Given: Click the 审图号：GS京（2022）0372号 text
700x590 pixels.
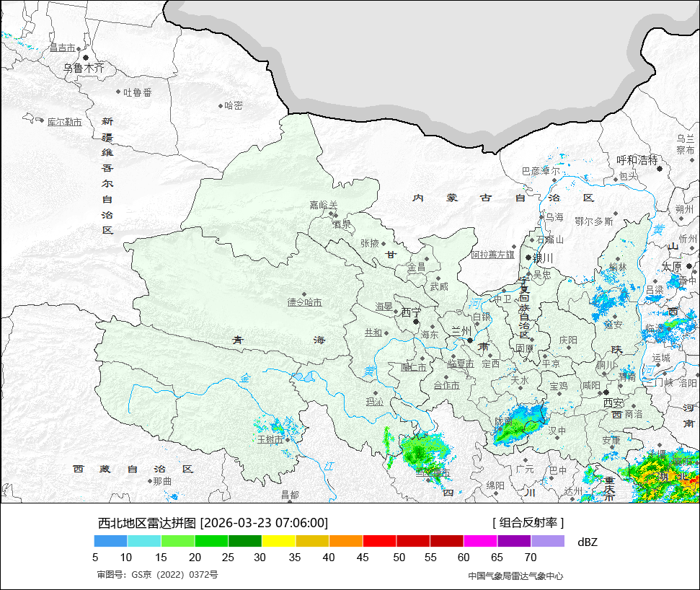Looking at the screenshot, I should (x=158, y=575).
